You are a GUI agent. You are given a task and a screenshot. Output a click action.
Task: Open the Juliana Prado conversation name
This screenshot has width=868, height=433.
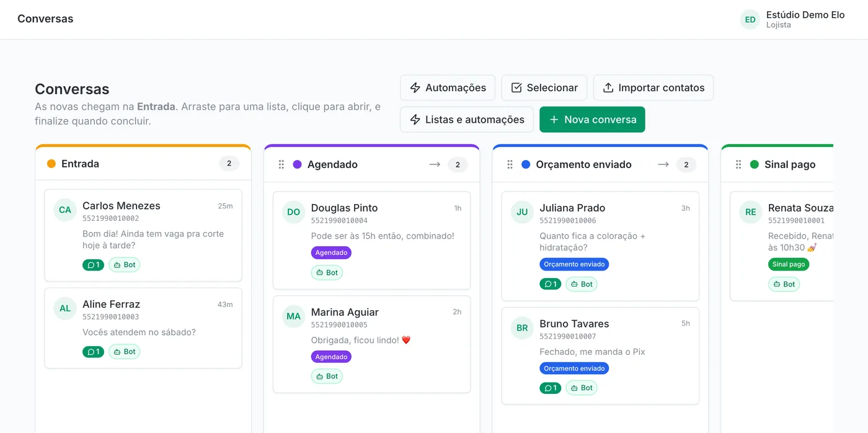(572, 208)
